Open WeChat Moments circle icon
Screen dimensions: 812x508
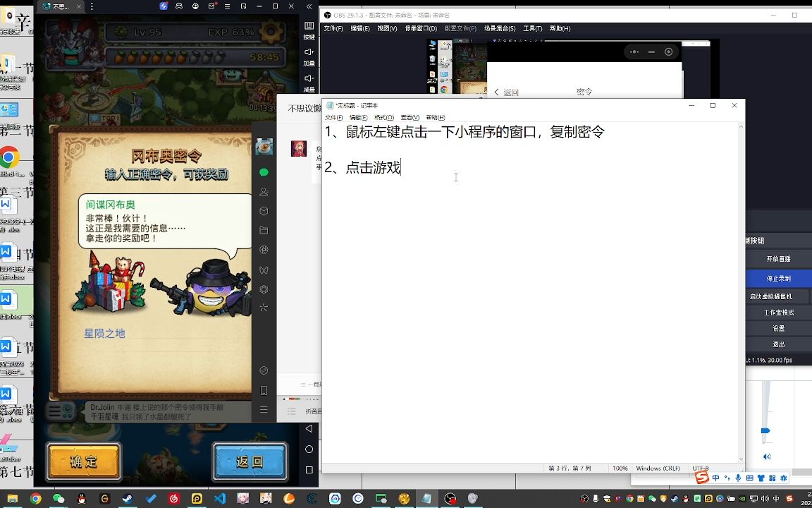click(x=264, y=249)
